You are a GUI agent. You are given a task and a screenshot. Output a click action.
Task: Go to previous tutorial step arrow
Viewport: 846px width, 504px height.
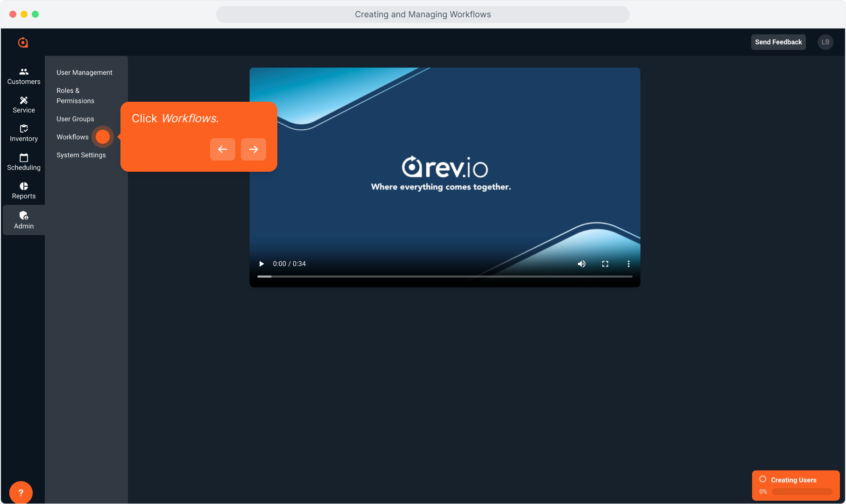point(223,149)
